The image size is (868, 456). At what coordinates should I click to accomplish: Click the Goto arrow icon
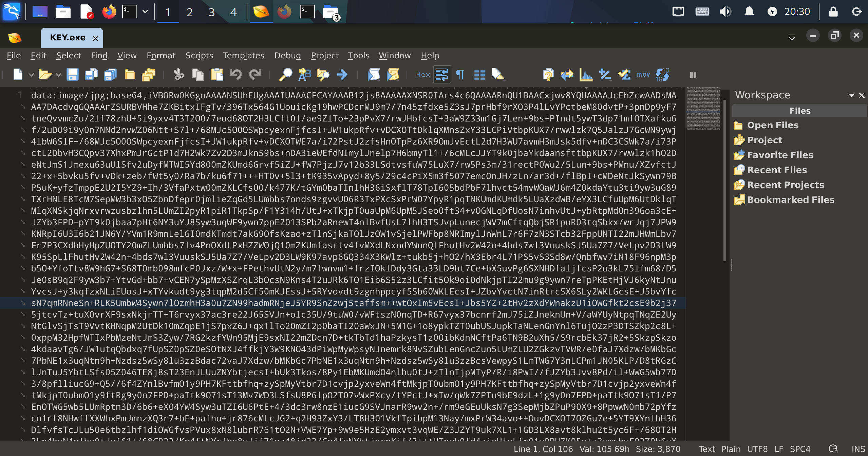click(x=342, y=74)
